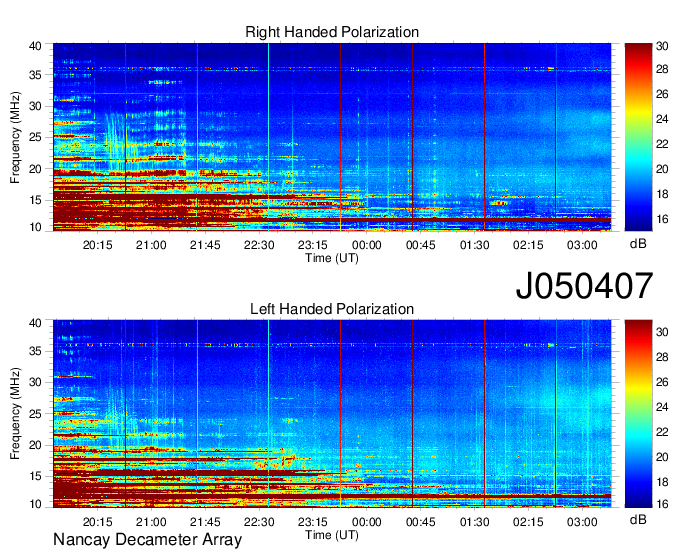The height and width of the screenshot is (552, 680).
Task: Click 'Time (UT)' under the left-handed plot
Action: pyautogui.click(x=332, y=535)
